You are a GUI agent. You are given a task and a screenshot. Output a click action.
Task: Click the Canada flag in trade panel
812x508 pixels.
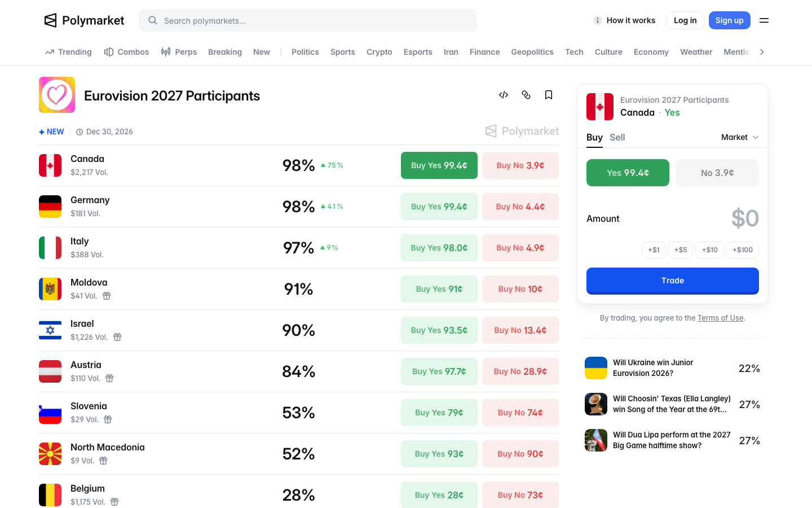(x=600, y=107)
